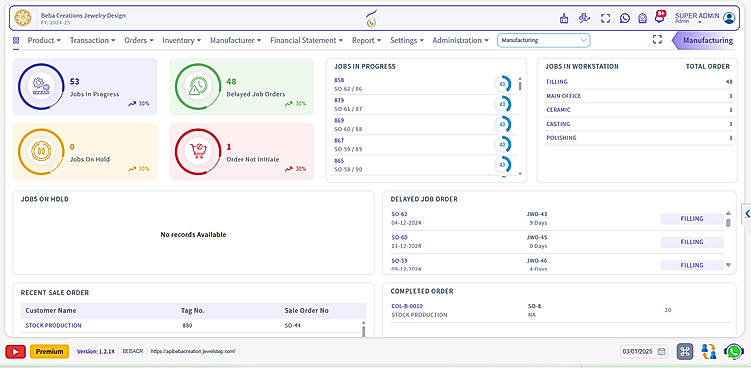
Task: Click the Order Not Initiate cart icon
Action: pyautogui.click(x=198, y=151)
